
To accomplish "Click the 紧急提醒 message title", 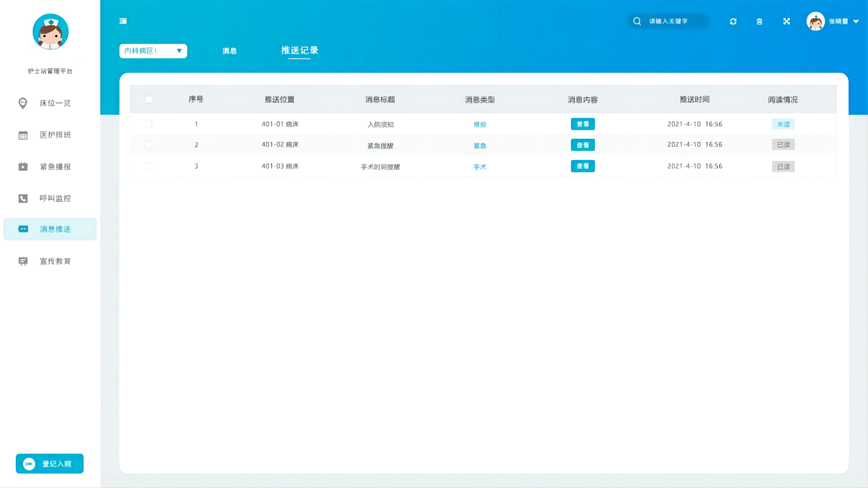I will pyautogui.click(x=380, y=146).
